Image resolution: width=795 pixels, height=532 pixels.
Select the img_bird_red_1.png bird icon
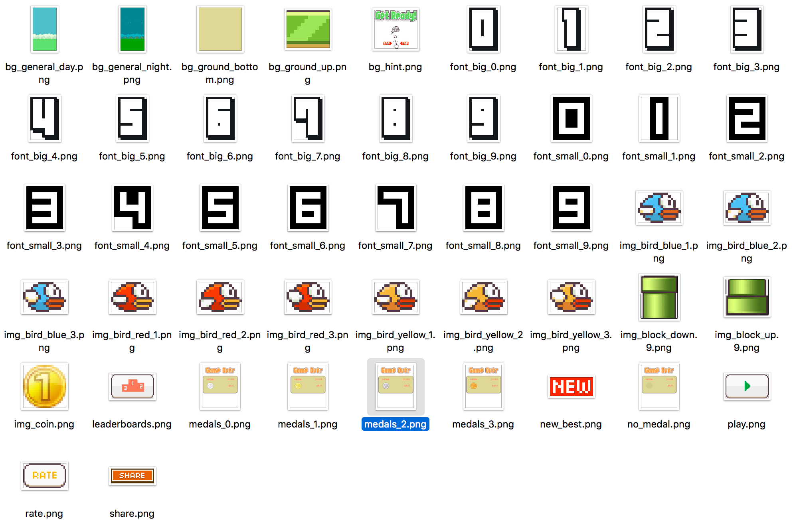132,297
